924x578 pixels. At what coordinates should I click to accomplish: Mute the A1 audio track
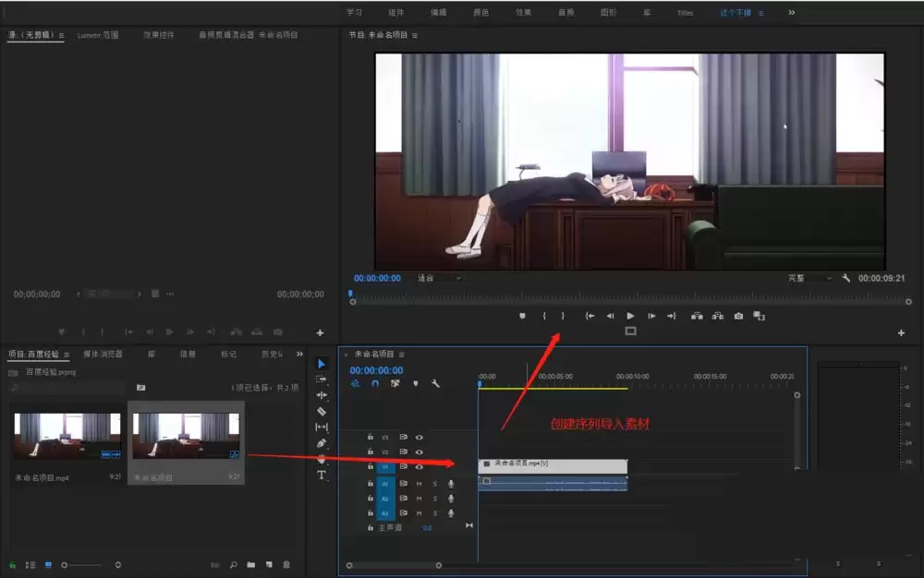tap(419, 484)
